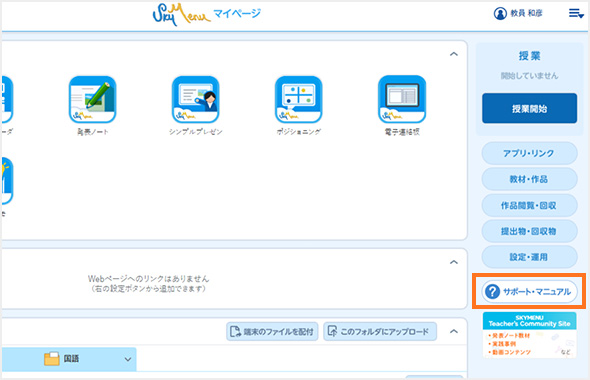The width and height of the screenshot is (590, 380).
Task: Open the サポート・マニュアル button
Action: 529,291
